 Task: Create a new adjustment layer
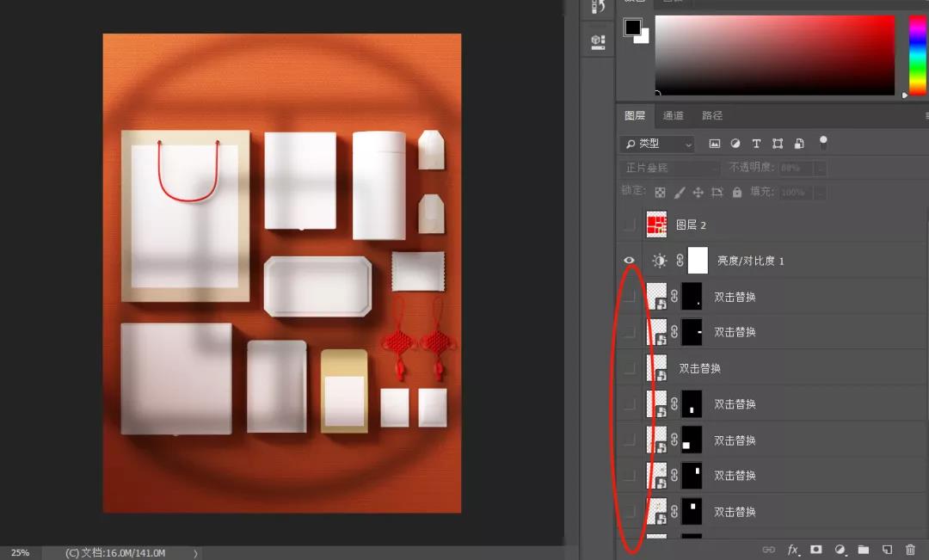(x=840, y=550)
